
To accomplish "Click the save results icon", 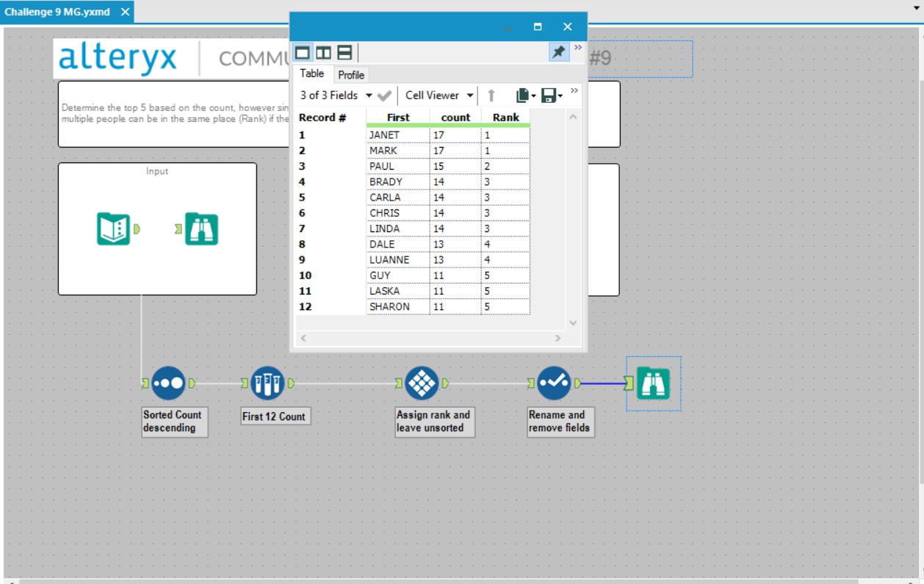I will coord(547,95).
